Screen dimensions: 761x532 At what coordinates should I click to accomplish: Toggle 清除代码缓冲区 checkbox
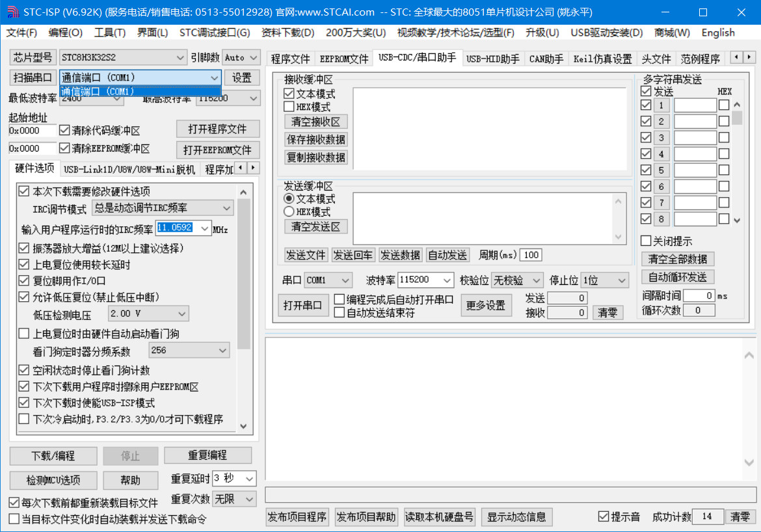(64, 130)
